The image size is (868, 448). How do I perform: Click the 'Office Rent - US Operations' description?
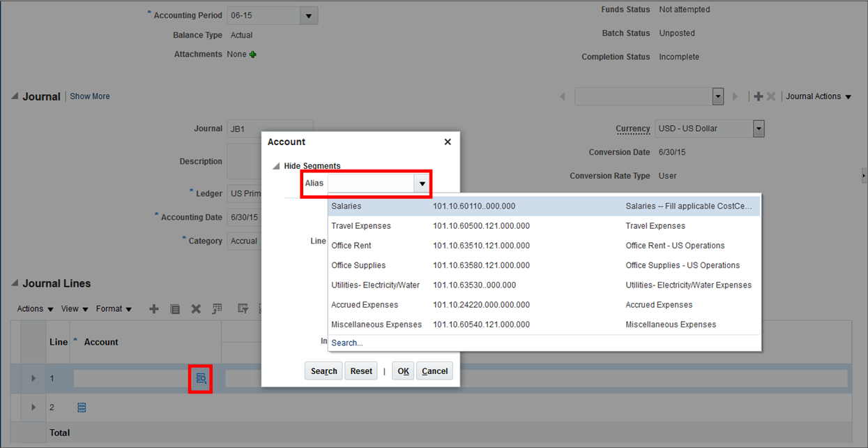675,246
